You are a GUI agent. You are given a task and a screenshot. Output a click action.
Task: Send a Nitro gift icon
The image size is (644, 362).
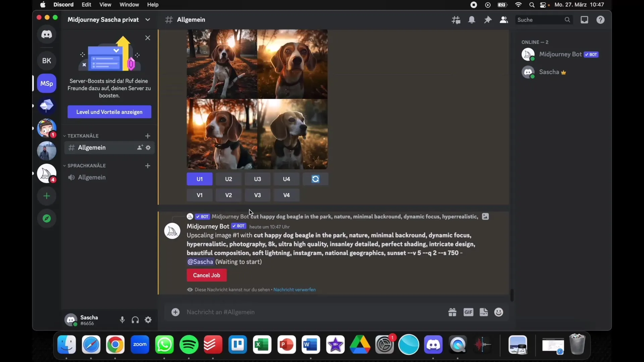tap(452, 312)
